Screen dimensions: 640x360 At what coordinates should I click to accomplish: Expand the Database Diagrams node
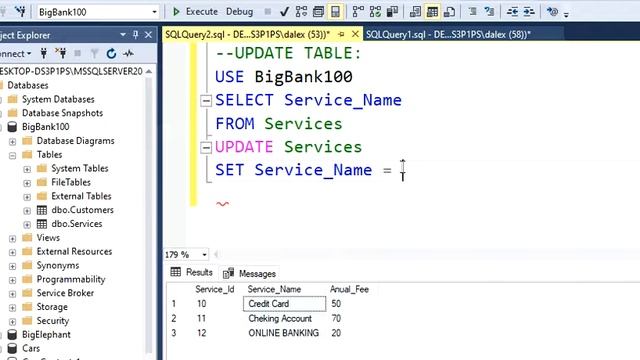(13, 142)
